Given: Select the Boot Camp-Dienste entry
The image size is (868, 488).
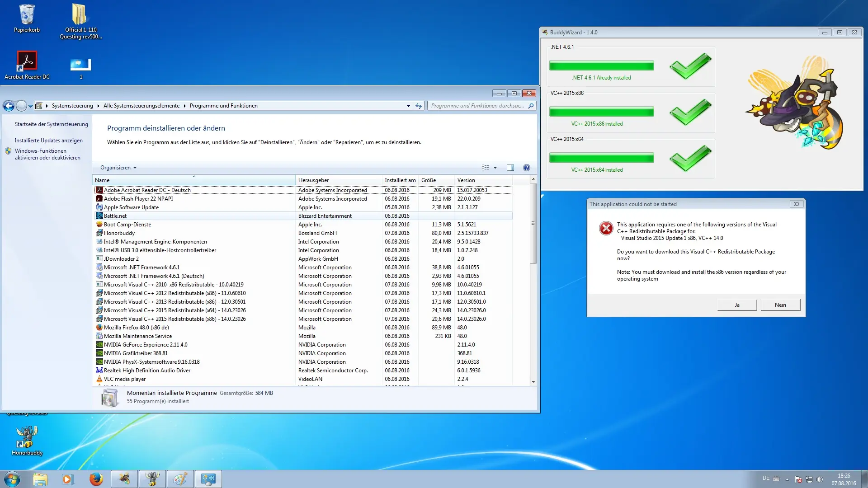Looking at the screenshot, I should 303,225.
